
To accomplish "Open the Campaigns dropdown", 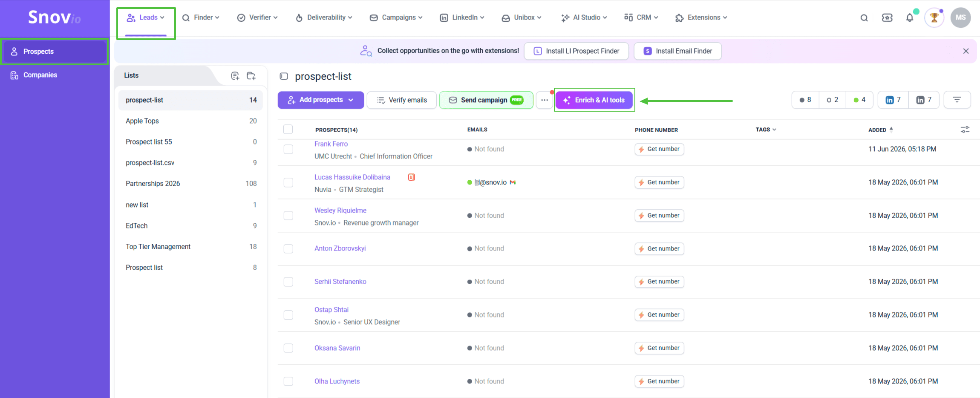I will click(x=396, y=17).
